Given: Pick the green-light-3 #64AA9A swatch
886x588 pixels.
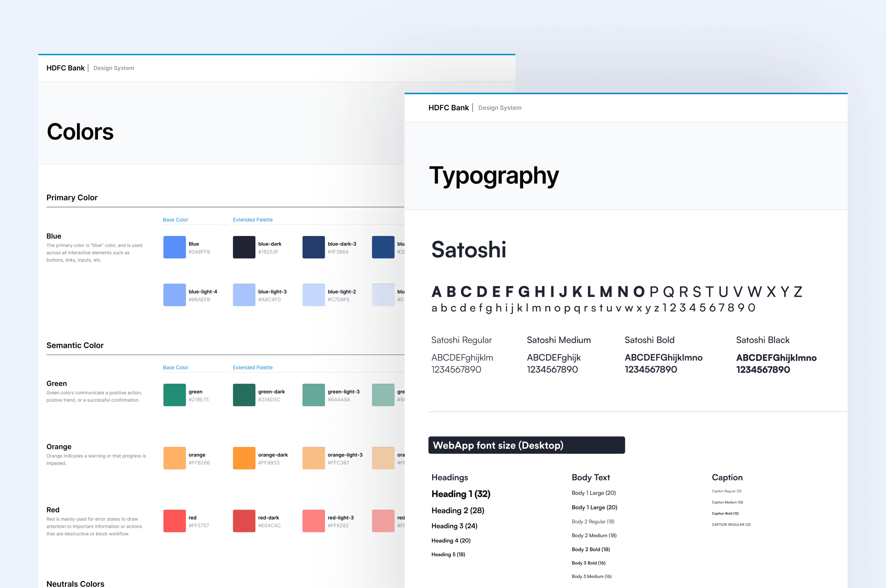Looking at the screenshot, I should tap(313, 395).
